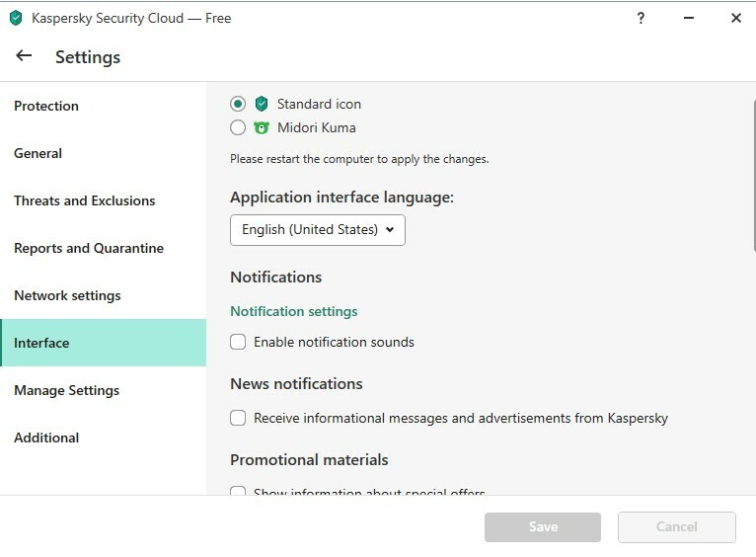Click the 'Settings' page title
The height and width of the screenshot is (557, 756).
(88, 57)
